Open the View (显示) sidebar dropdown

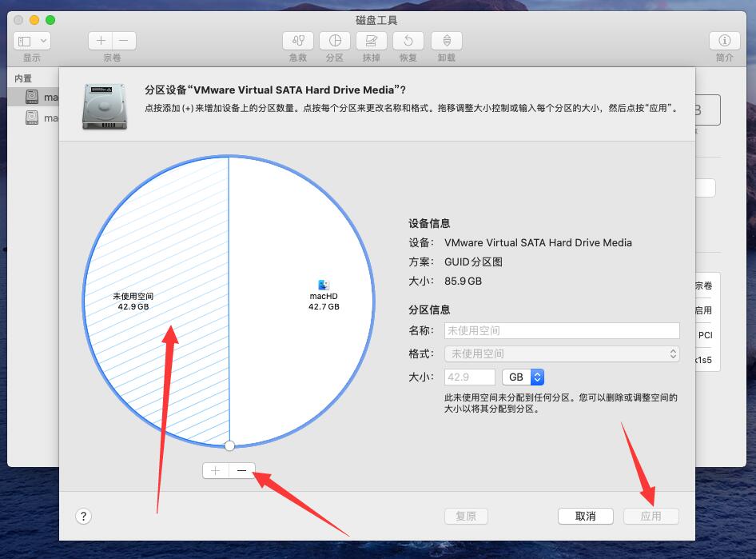32,41
